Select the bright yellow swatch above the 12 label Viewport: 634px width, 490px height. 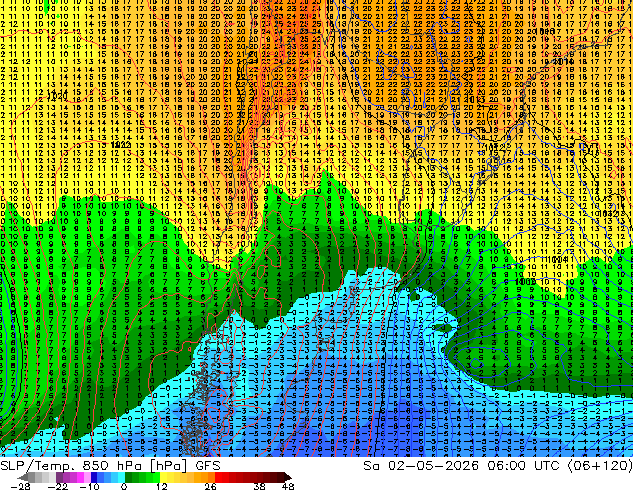(164, 477)
